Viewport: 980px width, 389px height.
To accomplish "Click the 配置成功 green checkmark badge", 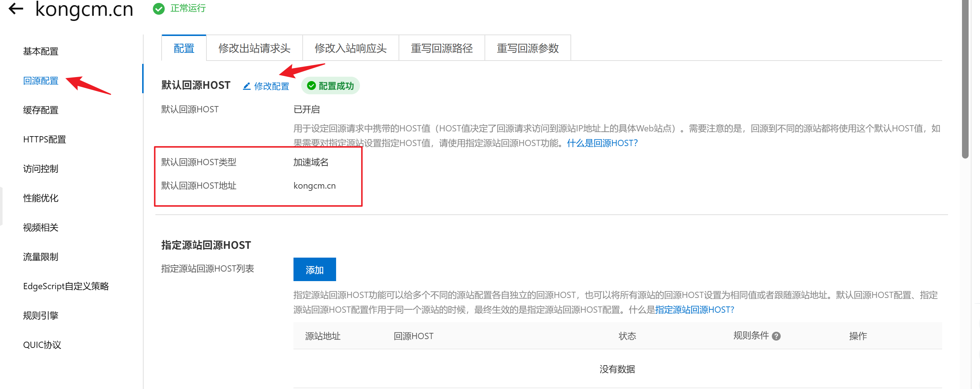I will point(330,86).
